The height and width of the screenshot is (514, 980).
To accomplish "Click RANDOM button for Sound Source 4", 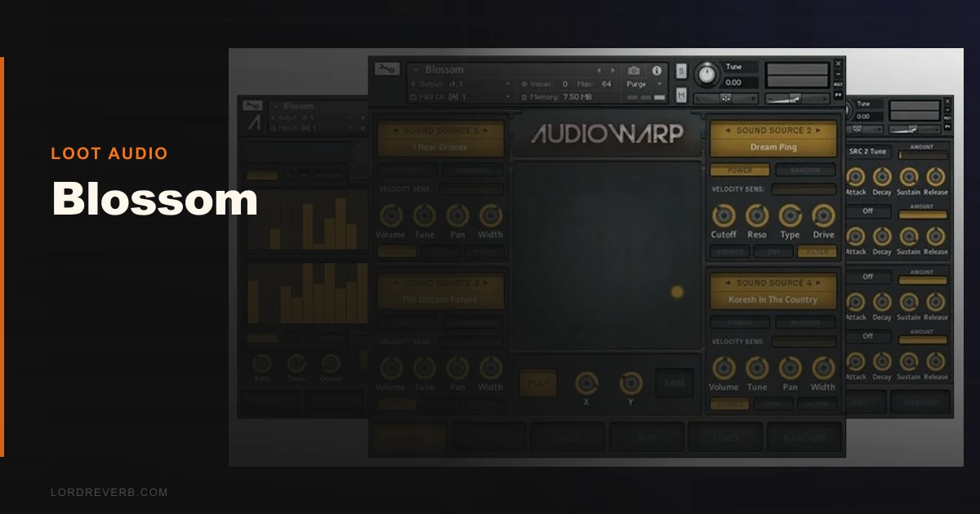I will (805, 323).
